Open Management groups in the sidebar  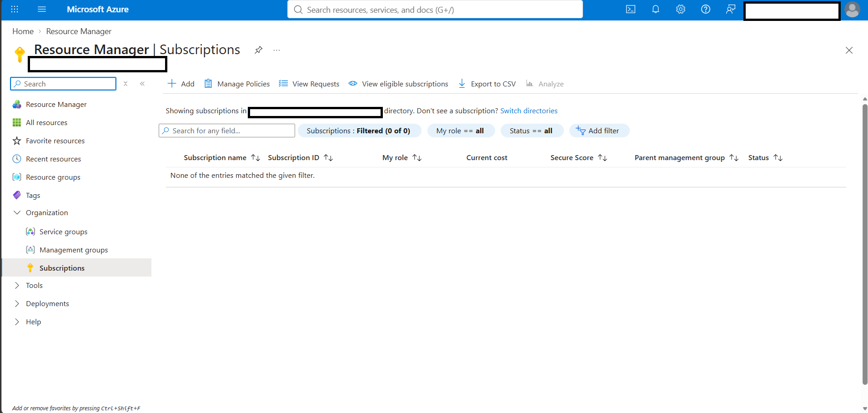point(74,250)
